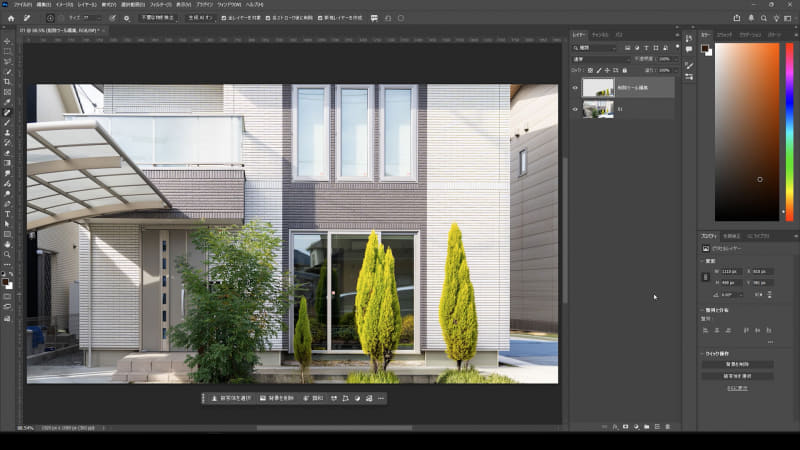Toggle lock all padlock icon

coord(624,70)
